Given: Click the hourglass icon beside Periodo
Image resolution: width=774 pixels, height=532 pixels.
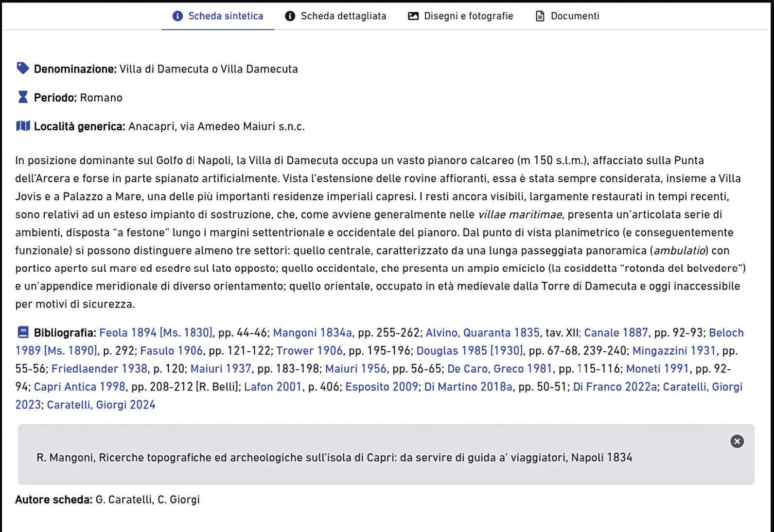Looking at the screenshot, I should pos(22,97).
